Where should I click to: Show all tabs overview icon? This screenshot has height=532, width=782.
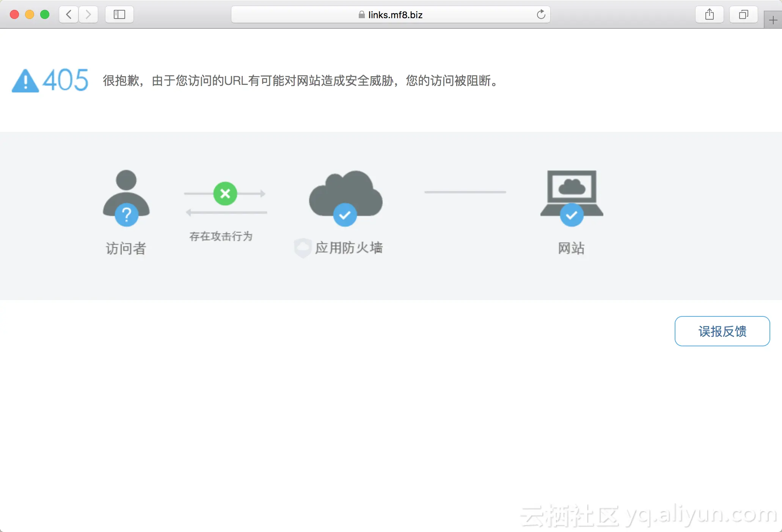pyautogui.click(x=743, y=14)
